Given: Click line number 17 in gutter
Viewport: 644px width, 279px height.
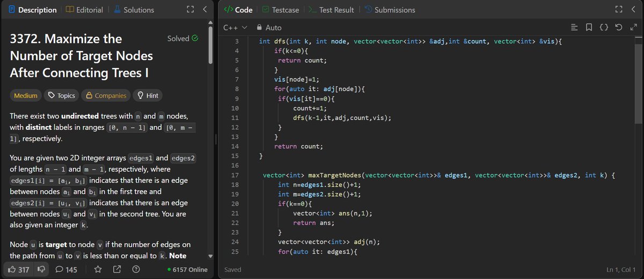Looking at the screenshot, I should point(235,175).
